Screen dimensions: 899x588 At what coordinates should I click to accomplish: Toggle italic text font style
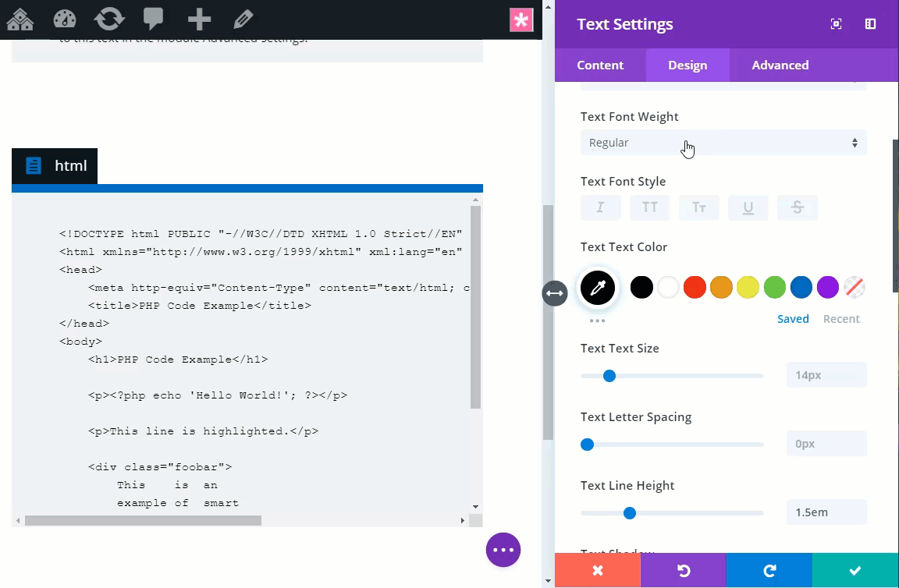tap(600, 207)
